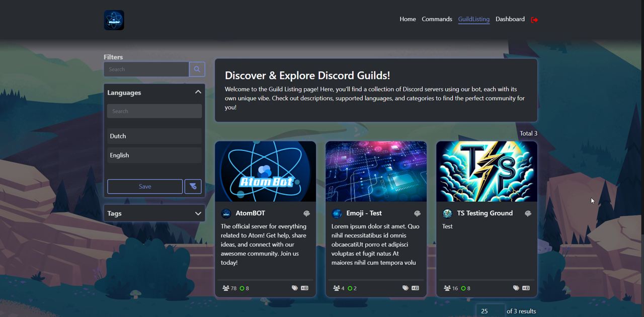Screen dimensions: 644x317
Task: Click tags icon on TS Testing Ground card
Action: [516, 288]
